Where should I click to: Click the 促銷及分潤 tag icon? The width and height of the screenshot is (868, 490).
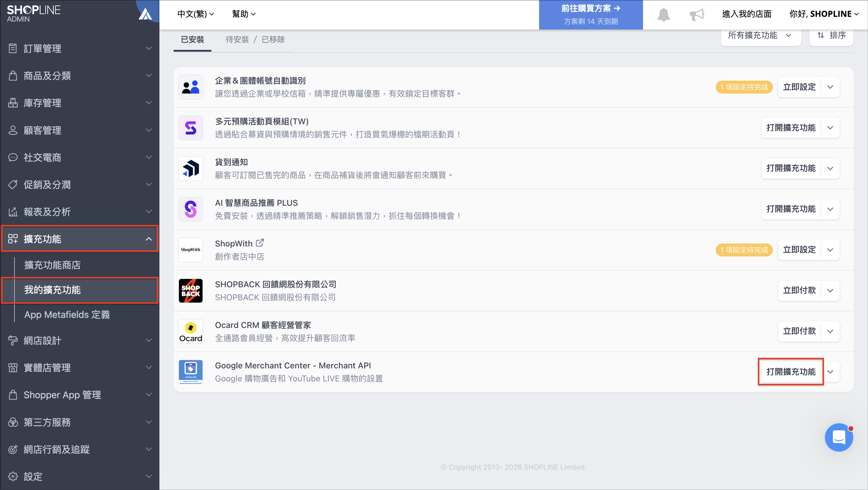13,185
